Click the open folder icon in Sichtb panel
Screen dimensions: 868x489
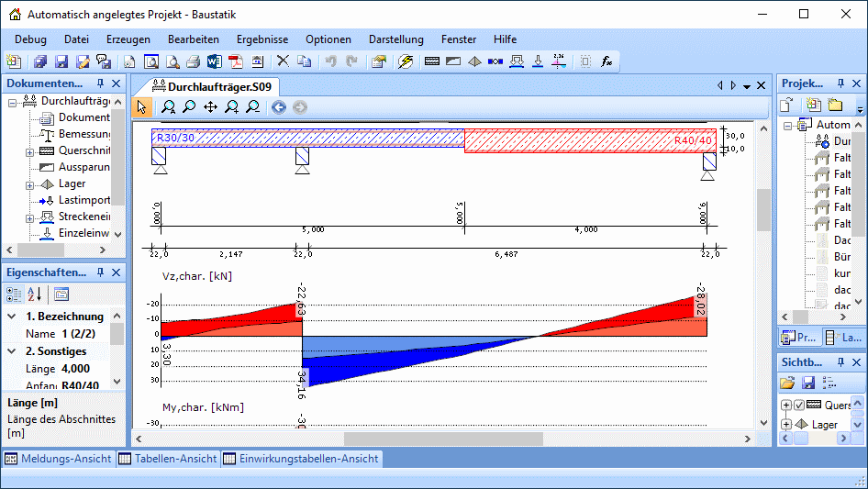click(787, 383)
